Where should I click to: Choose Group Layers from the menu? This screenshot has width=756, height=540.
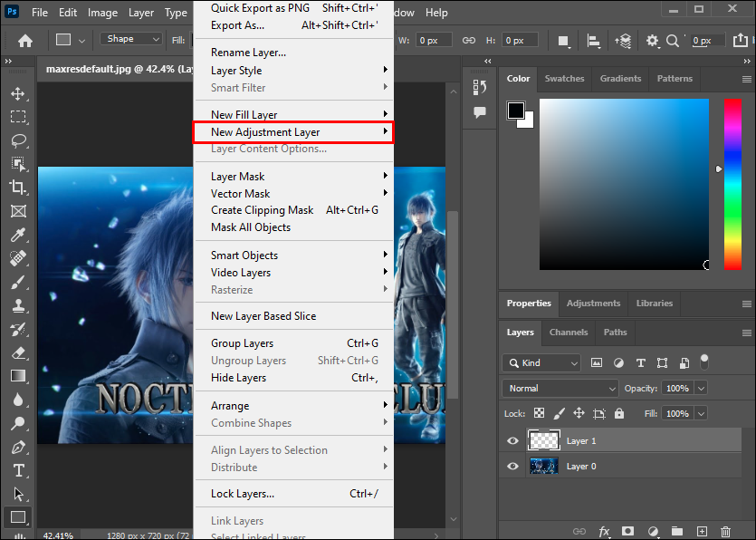[242, 343]
